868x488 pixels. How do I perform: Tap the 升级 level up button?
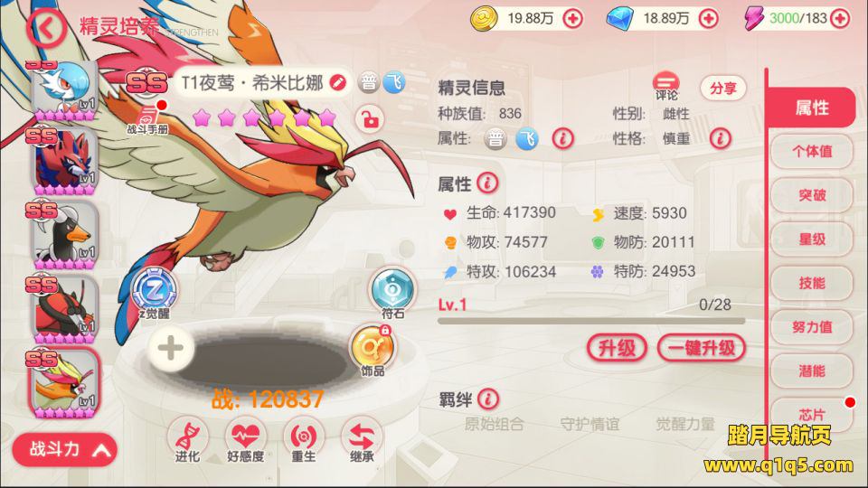[617, 348]
